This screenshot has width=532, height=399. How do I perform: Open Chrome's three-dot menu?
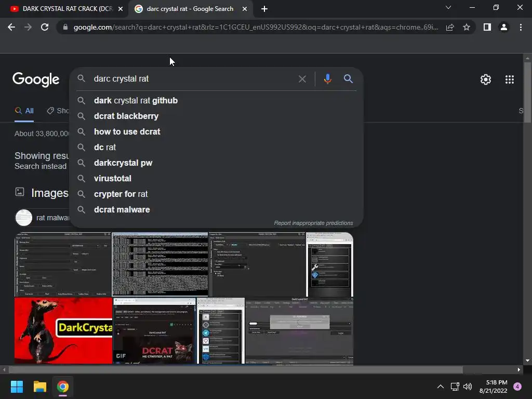(x=521, y=27)
